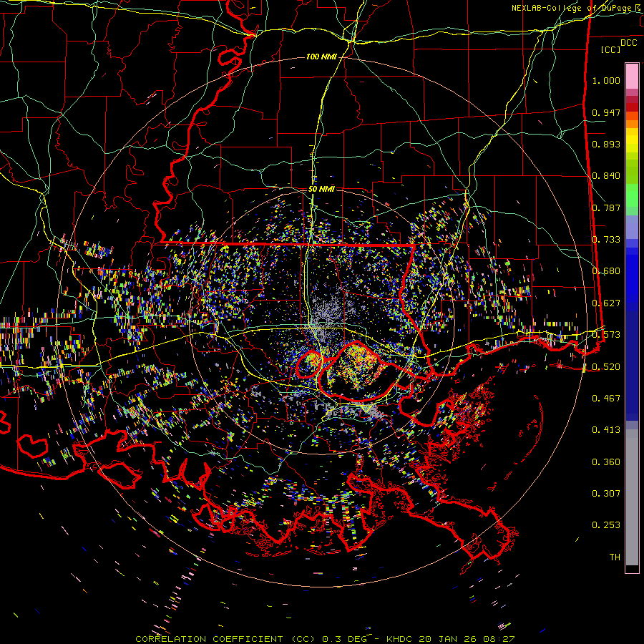The width and height of the screenshot is (644, 644).
Task: Click the 0.733 scale value
Action: (x=606, y=240)
